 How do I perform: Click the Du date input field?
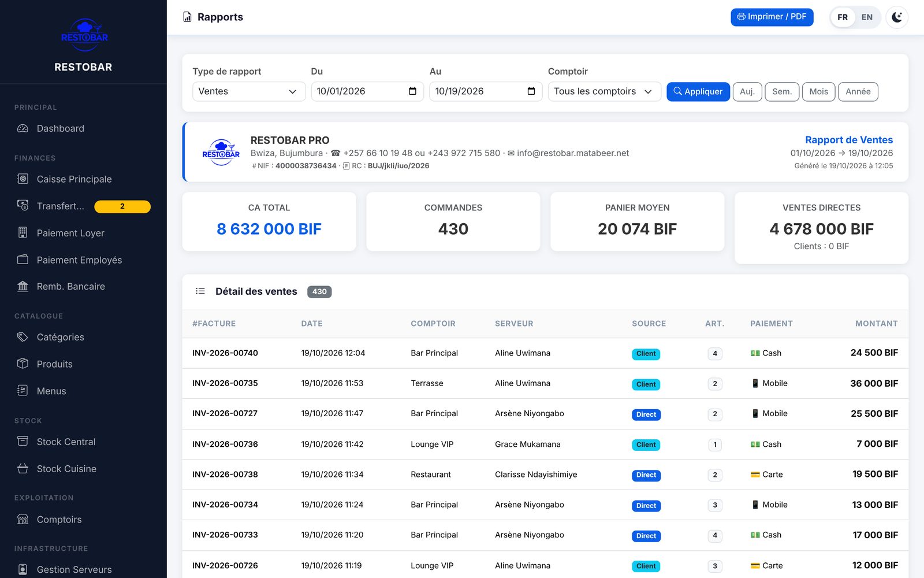pyautogui.click(x=367, y=91)
